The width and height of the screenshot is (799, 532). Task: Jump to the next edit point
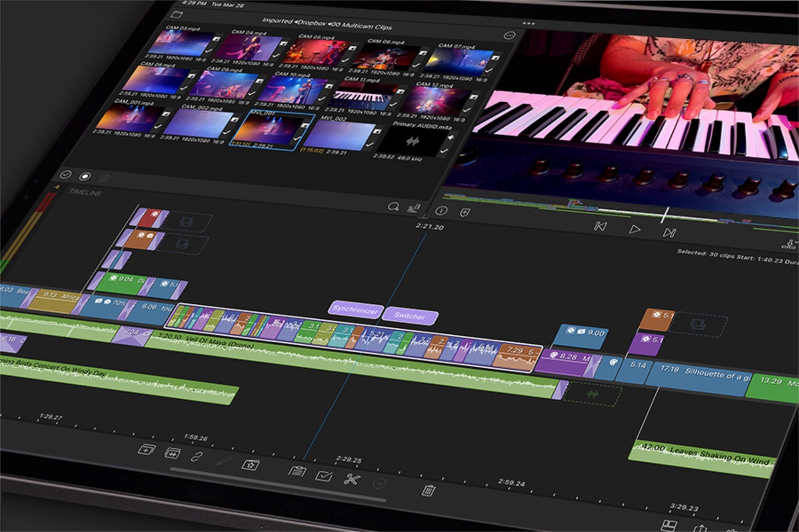(669, 232)
